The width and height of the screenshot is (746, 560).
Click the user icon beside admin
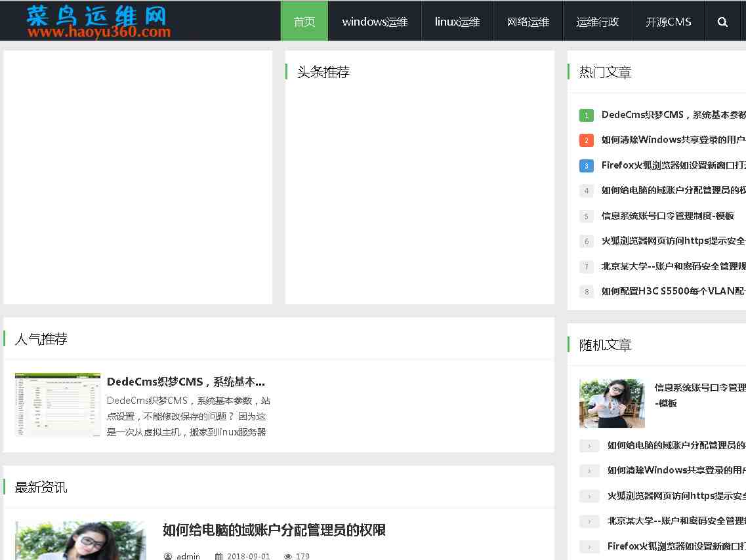168,556
